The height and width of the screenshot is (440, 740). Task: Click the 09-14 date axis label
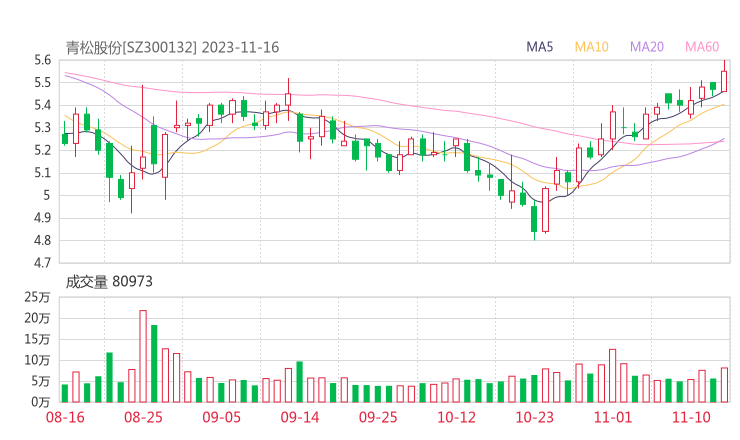300,417
